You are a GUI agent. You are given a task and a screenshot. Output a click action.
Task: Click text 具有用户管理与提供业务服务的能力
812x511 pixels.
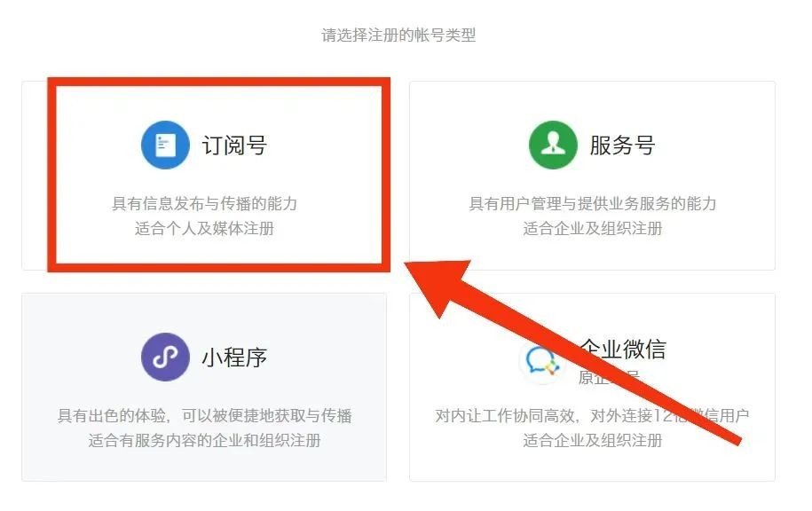tap(593, 203)
